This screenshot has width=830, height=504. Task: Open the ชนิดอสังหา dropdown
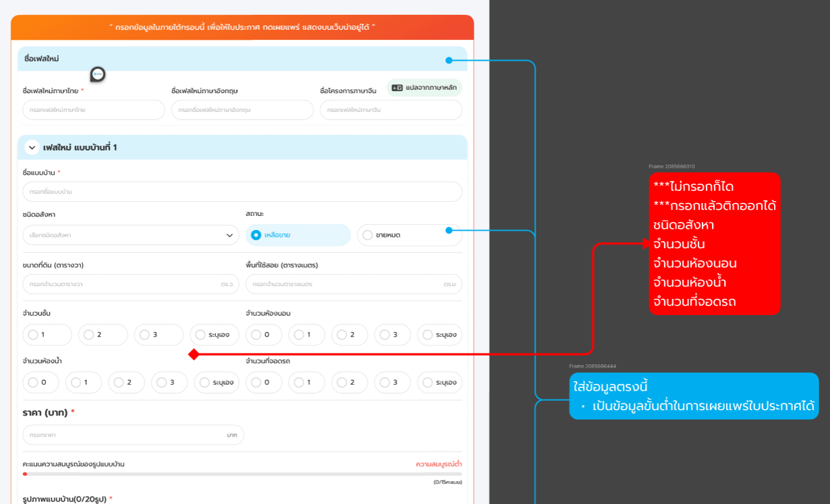pos(130,235)
